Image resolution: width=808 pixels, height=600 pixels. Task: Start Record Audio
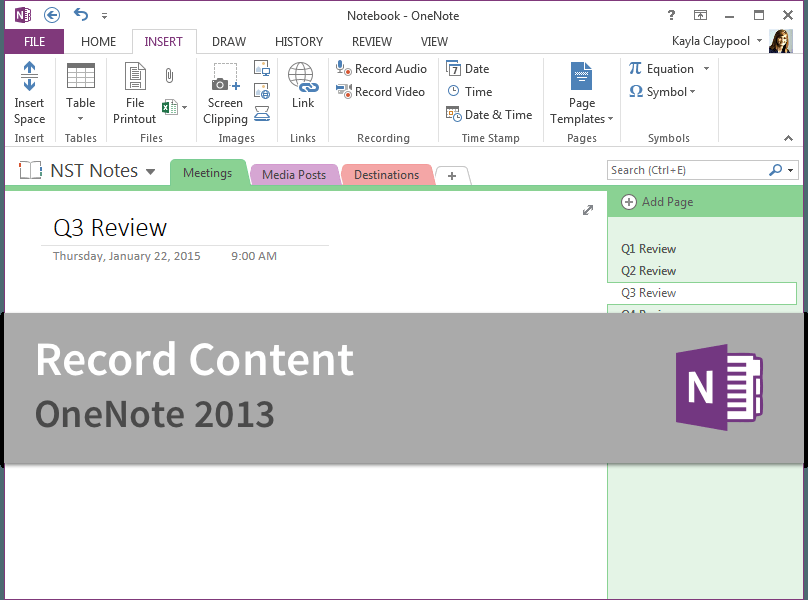pos(381,69)
